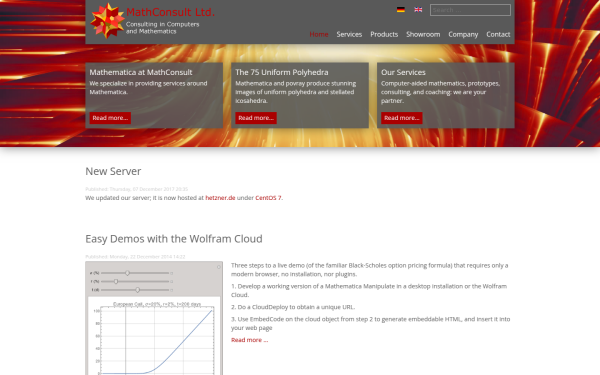This screenshot has height=375, width=600.
Task: Open the Products menu
Action: tap(384, 34)
